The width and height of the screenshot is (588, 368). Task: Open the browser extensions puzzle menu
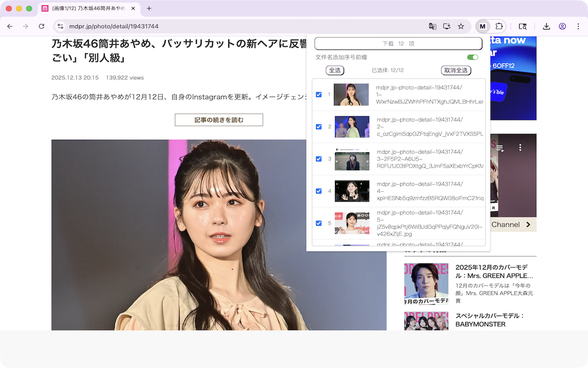[498, 27]
